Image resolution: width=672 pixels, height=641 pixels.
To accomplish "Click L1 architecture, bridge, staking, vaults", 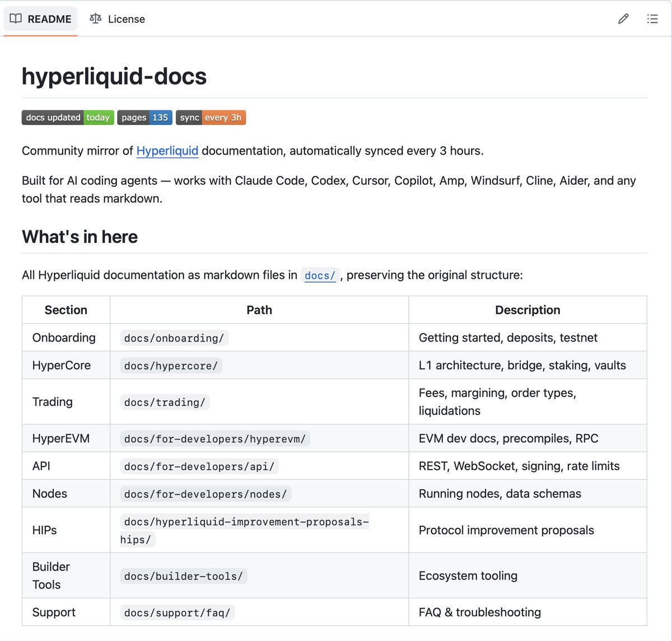I will [522, 365].
